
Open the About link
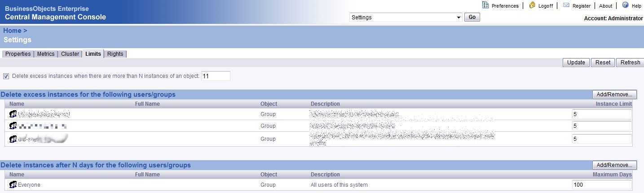tap(605, 6)
